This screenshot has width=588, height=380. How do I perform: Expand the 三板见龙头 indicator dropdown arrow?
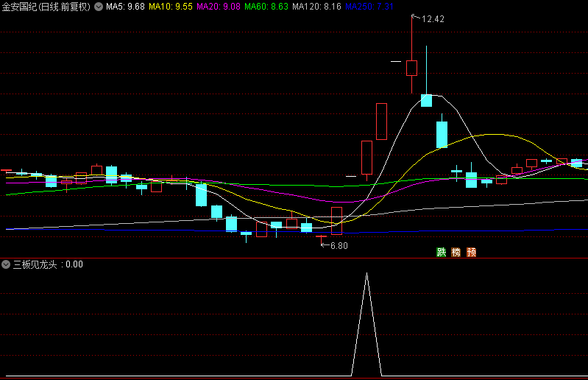6,264
